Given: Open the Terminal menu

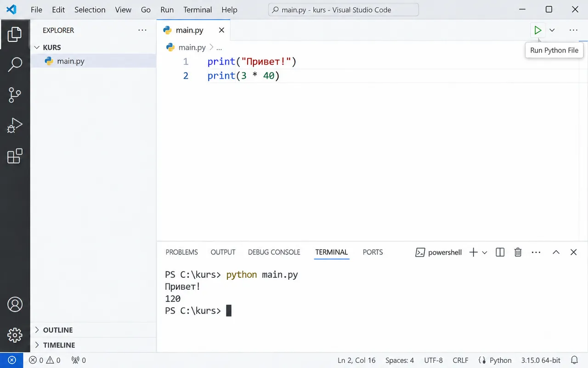Looking at the screenshot, I should [x=198, y=10].
